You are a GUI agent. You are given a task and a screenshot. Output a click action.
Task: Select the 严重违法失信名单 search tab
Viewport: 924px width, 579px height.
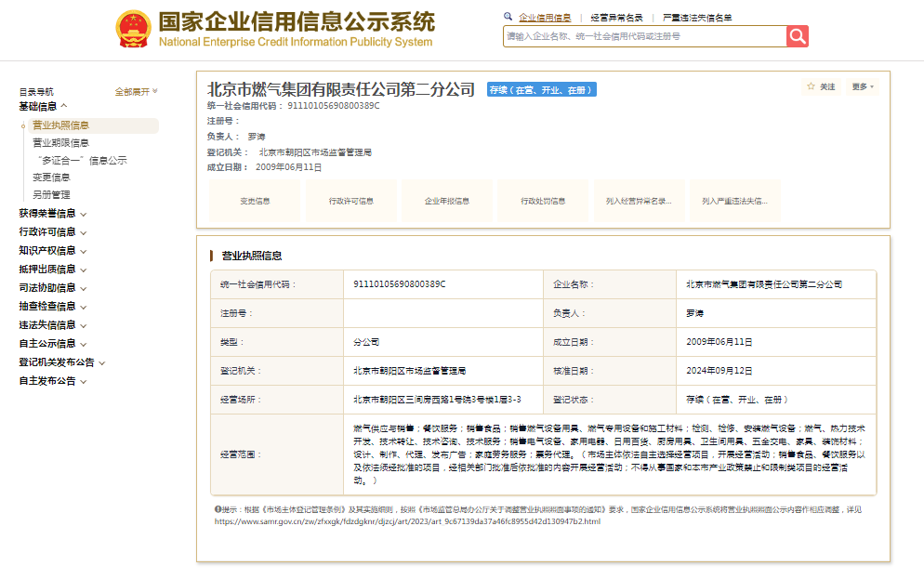[x=696, y=18]
